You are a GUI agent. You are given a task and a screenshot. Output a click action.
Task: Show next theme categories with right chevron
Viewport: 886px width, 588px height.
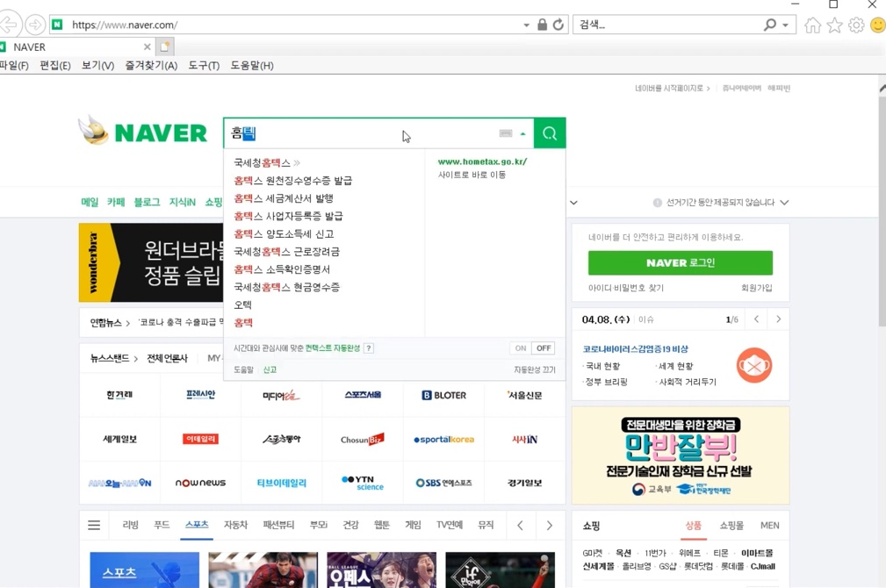(x=549, y=526)
